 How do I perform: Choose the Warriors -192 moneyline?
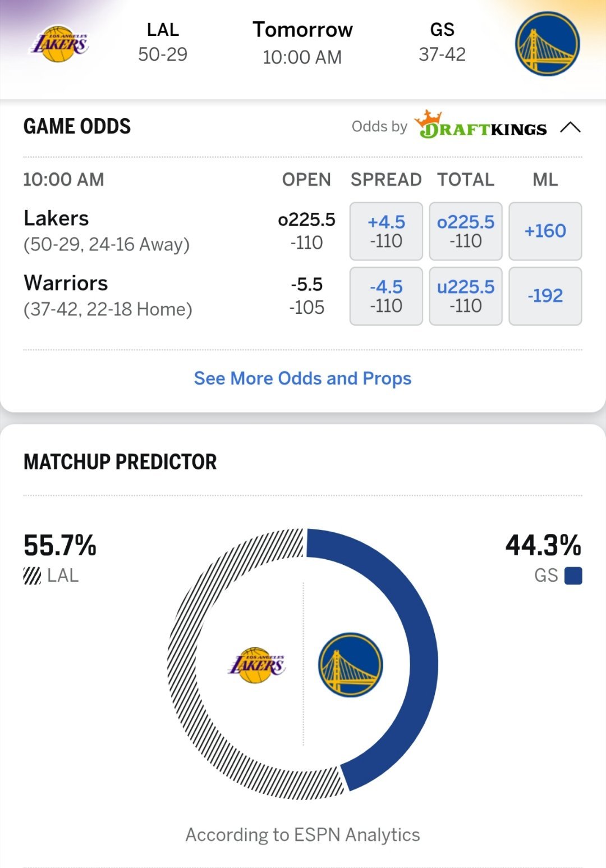[x=545, y=296]
